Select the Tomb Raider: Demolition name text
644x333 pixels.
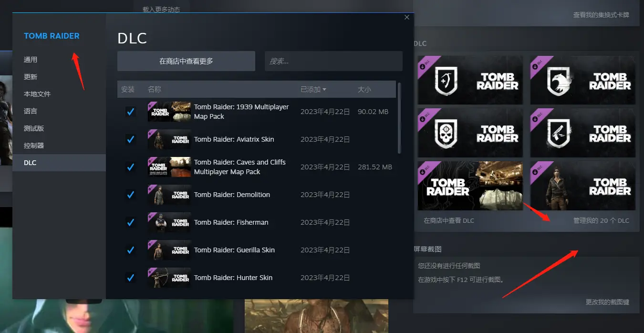click(x=232, y=195)
